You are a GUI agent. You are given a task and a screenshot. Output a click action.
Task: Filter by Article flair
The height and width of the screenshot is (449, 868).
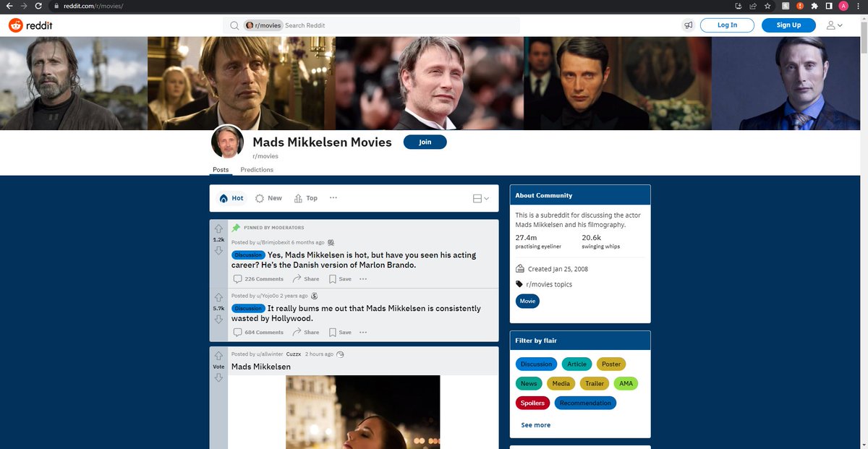click(576, 364)
